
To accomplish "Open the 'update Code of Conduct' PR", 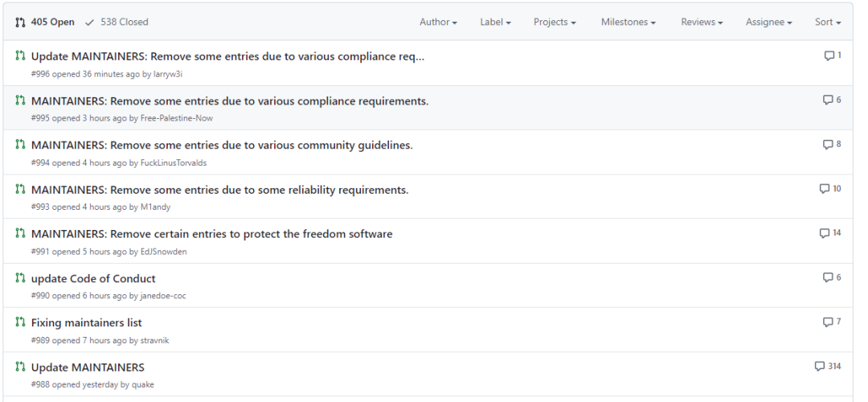I will [x=93, y=278].
